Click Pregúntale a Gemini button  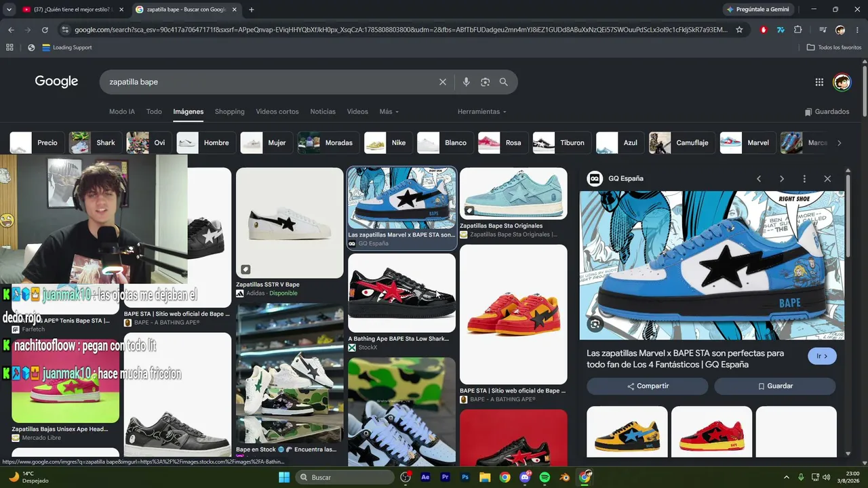tap(757, 9)
